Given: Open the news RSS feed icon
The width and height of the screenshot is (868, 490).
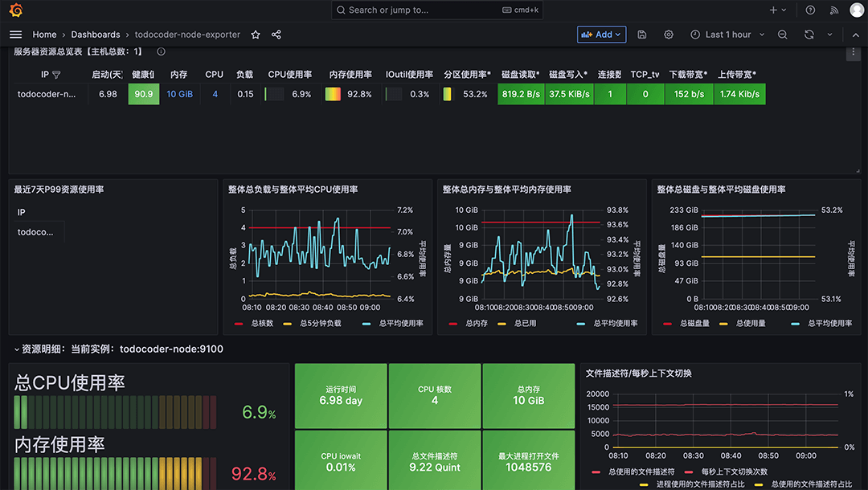Looking at the screenshot, I should click(833, 10).
